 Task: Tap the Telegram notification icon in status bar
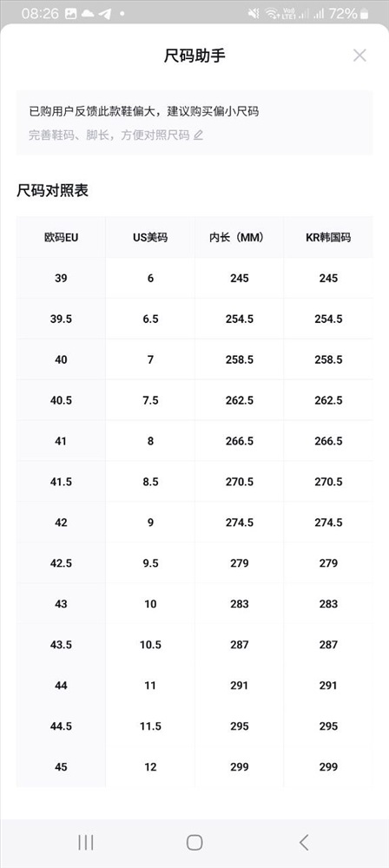[x=104, y=14]
